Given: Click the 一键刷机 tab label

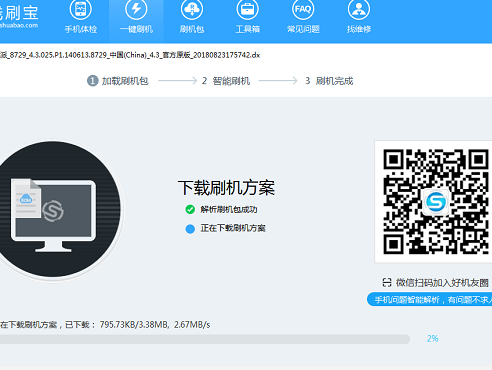Looking at the screenshot, I should pos(136,29).
